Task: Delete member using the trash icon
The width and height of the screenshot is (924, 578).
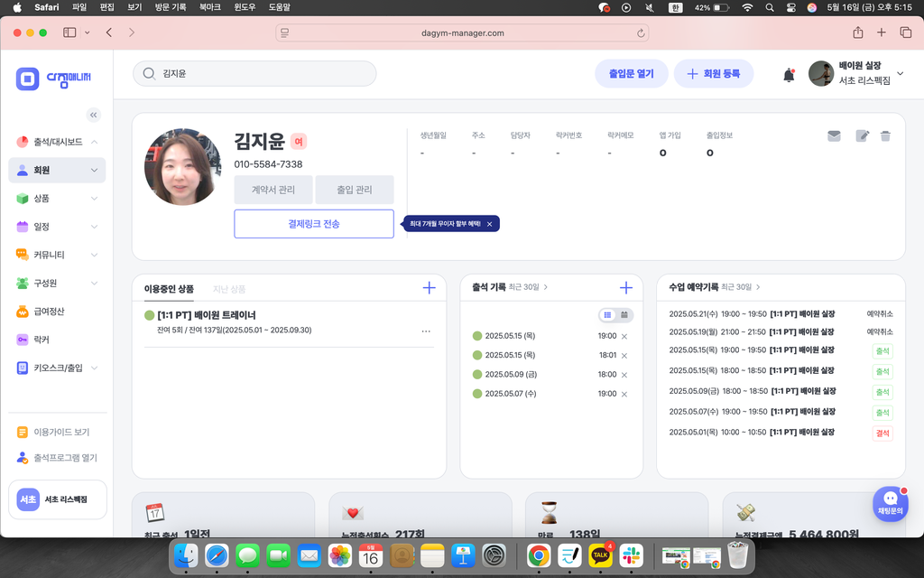Action: tap(885, 136)
